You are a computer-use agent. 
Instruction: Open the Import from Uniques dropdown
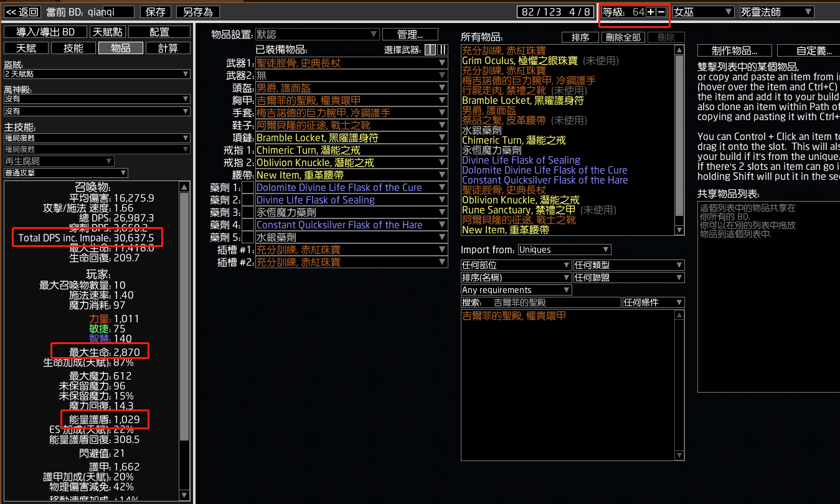tap(564, 250)
